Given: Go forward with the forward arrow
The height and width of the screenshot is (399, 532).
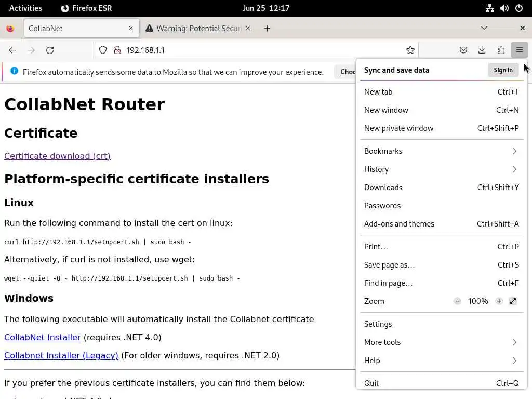Looking at the screenshot, I should pyautogui.click(x=31, y=50).
